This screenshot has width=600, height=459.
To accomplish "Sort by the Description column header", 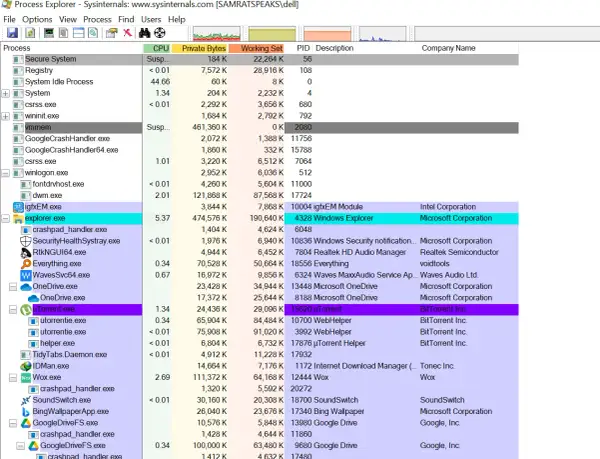I will click(366, 48).
